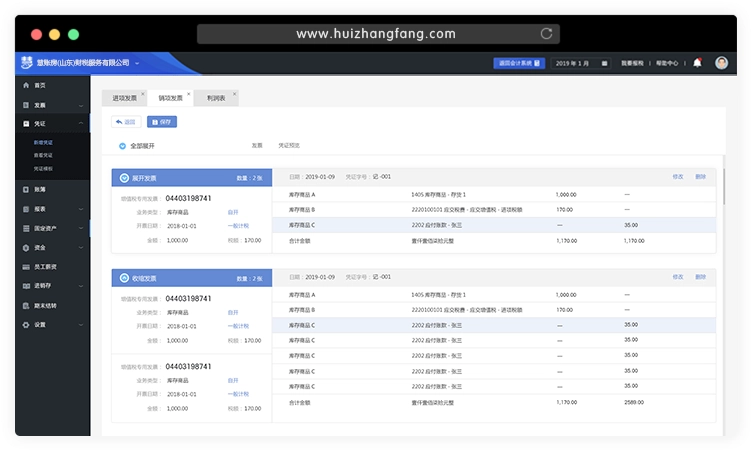Collapse the 凭证 sidebar chevron

point(81,124)
